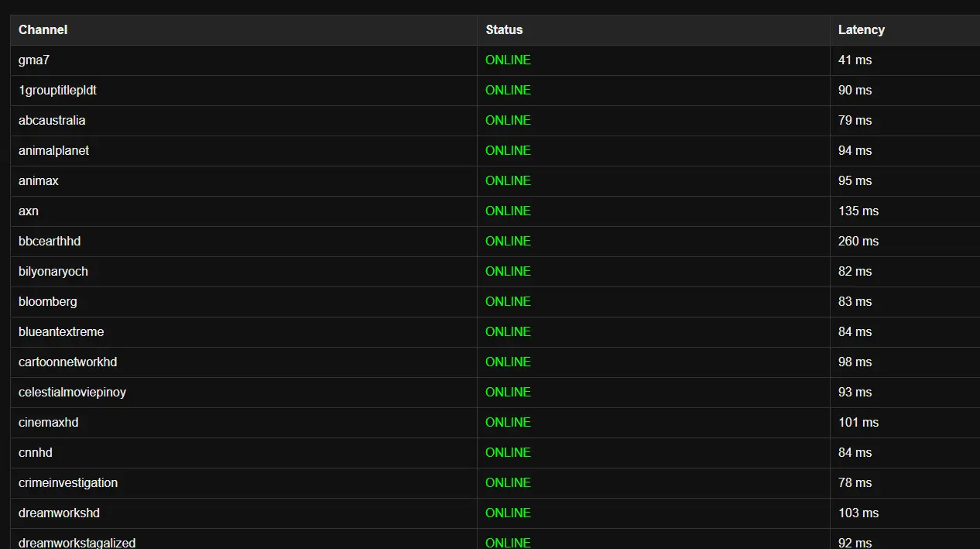Click ONLINE status in dreamworkshd row
980x549 pixels.
click(508, 513)
